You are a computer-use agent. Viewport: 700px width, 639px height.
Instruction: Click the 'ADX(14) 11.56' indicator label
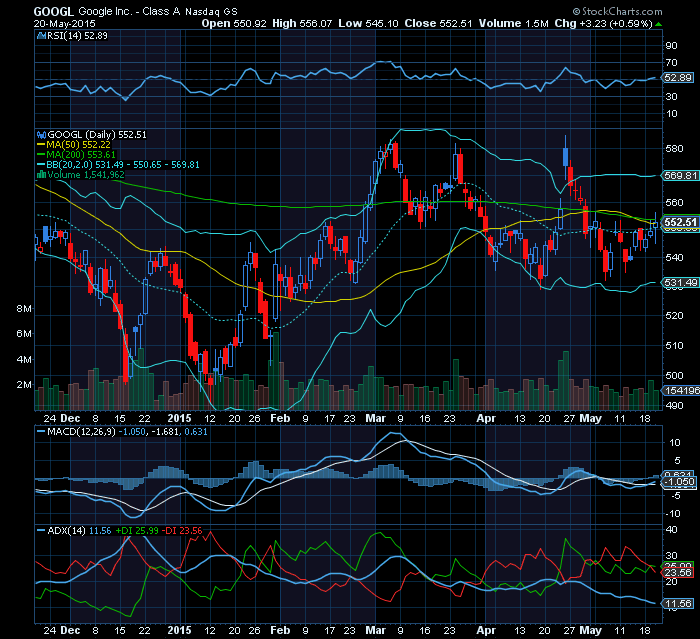point(79,531)
